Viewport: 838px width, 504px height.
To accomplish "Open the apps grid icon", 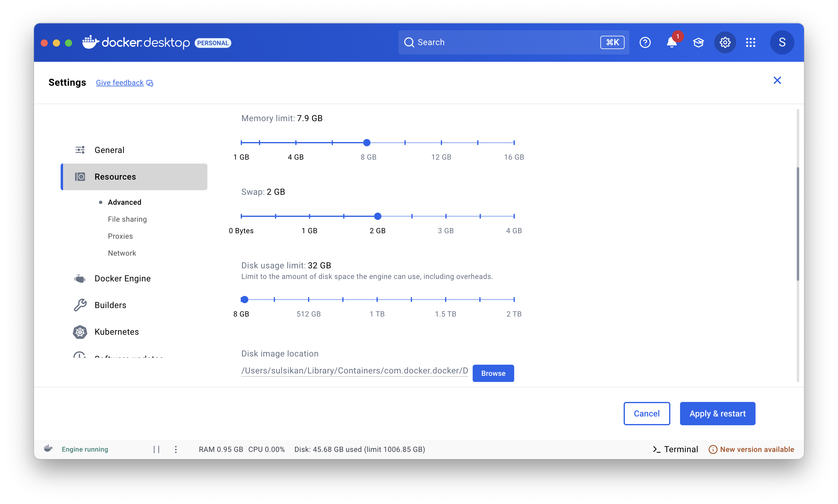I will click(x=751, y=42).
